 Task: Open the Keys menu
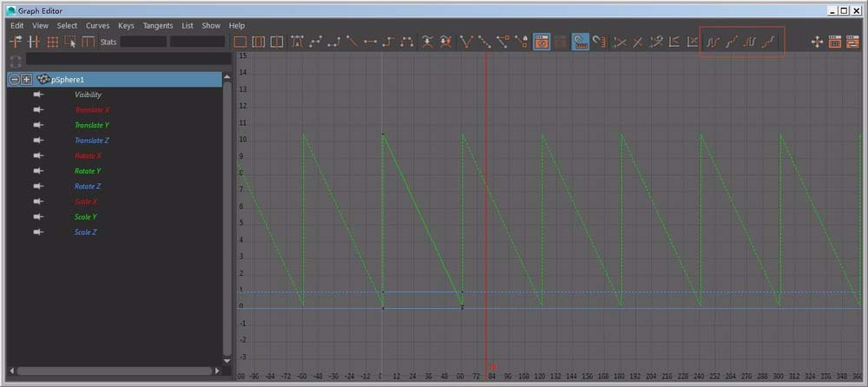[126, 25]
